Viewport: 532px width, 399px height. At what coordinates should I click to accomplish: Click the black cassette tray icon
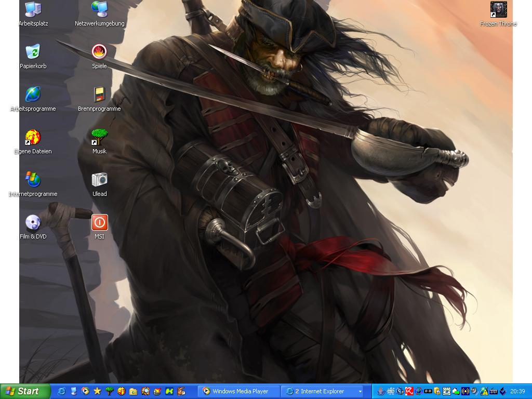tap(428, 391)
